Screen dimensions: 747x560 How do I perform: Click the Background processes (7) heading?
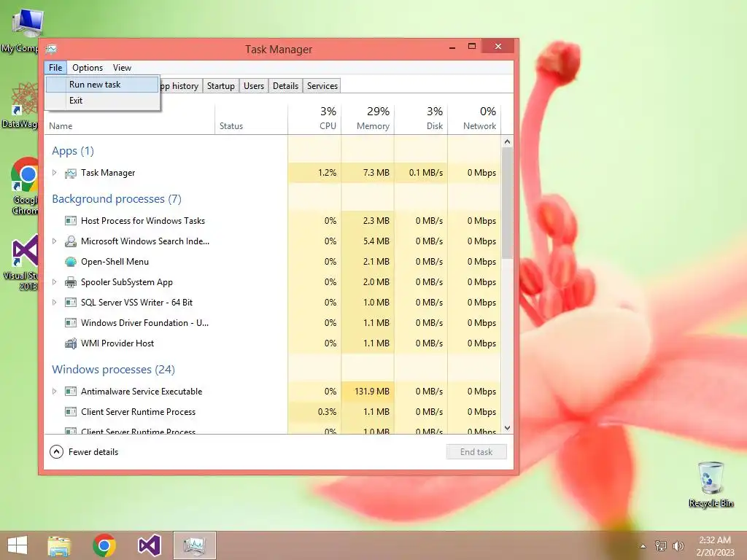click(117, 198)
